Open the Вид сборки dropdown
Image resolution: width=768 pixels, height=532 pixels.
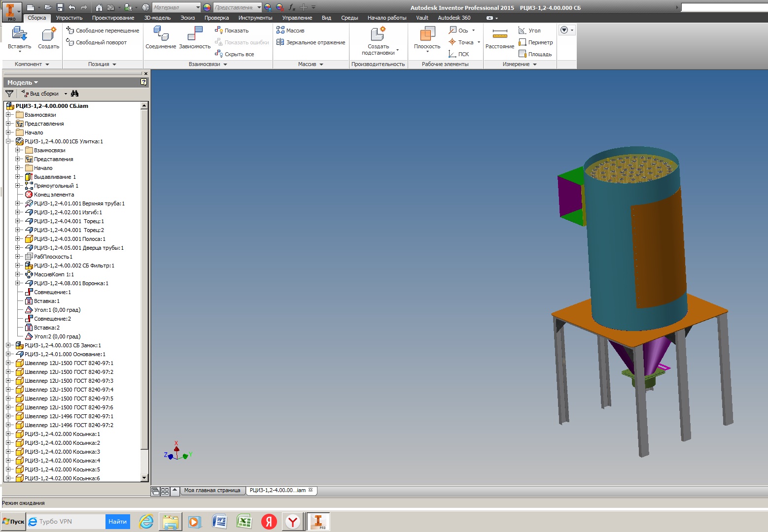(66, 94)
